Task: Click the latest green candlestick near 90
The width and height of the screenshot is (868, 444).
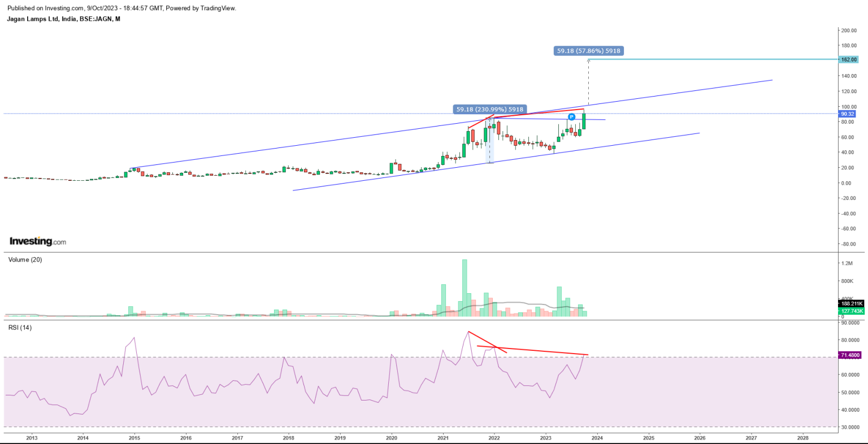Action: pyautogui.click(x=584, y=121)
